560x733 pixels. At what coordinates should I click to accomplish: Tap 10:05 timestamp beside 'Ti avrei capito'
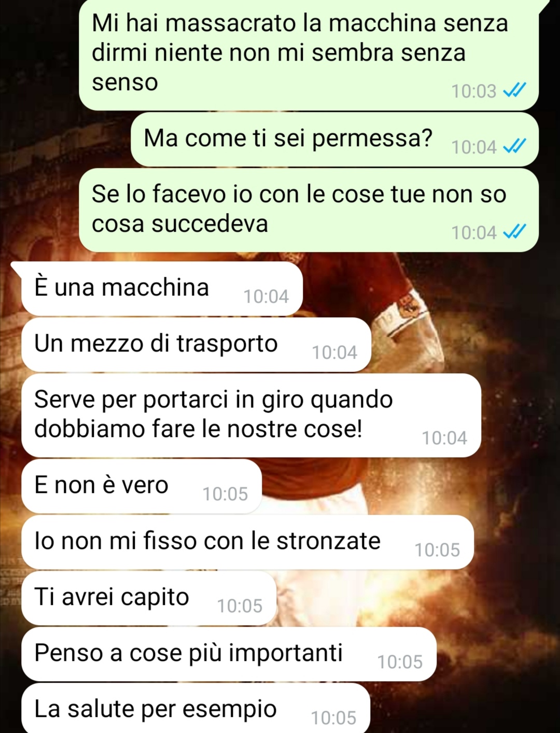coord(240,606)
